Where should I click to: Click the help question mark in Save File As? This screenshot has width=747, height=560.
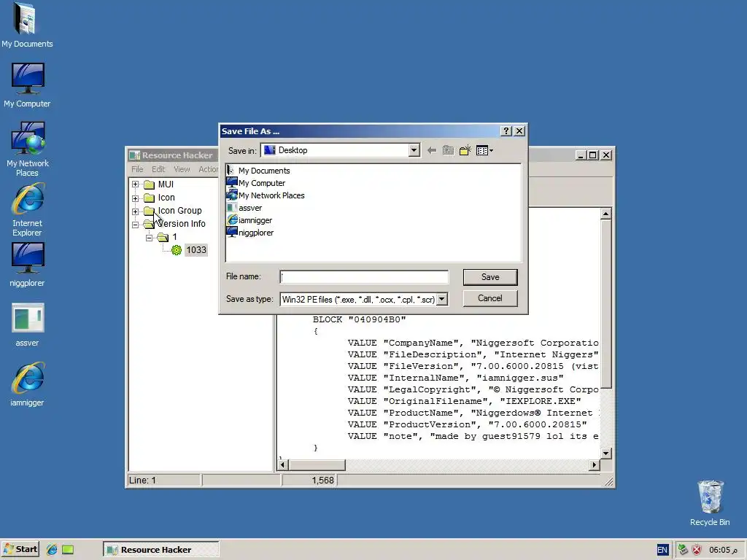point(506,131)
